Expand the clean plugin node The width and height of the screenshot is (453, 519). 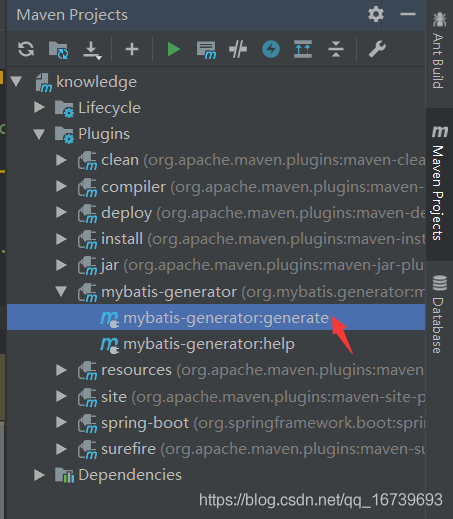point(61,160)
